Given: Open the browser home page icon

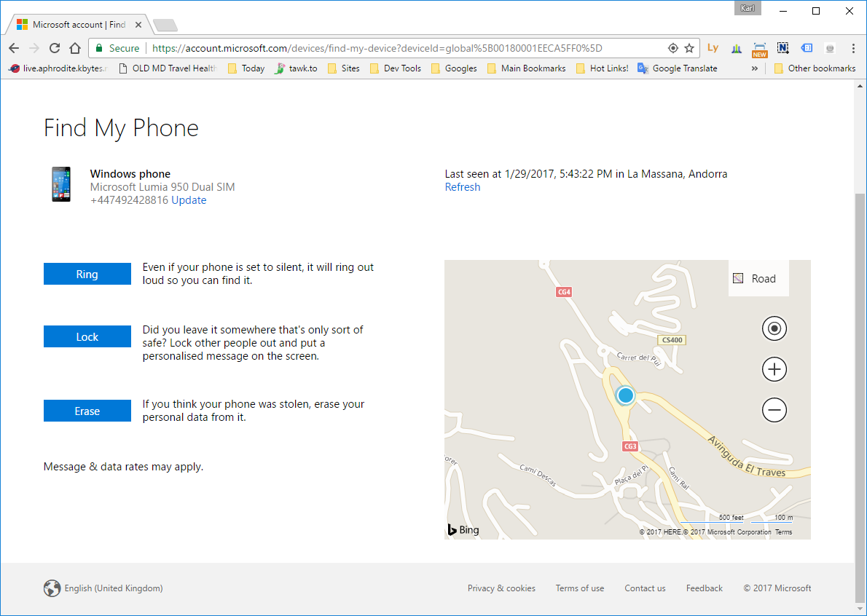Looking at the screenshot, I should click(75, 48).
